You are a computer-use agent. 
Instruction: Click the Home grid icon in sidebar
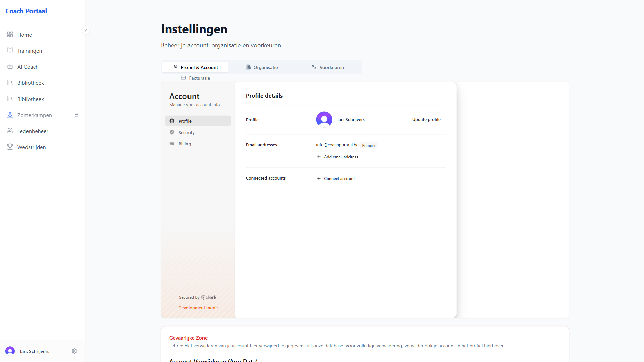coord(10,35)
